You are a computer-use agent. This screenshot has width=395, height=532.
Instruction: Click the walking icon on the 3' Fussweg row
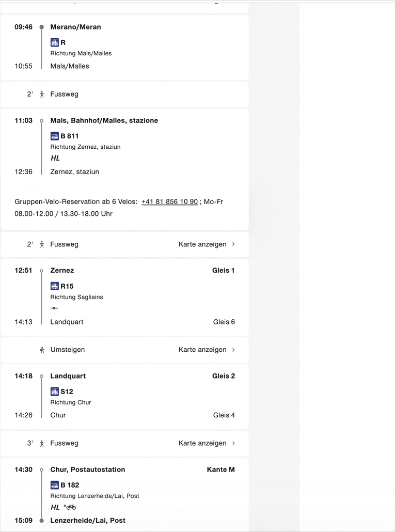coord(42,443)
